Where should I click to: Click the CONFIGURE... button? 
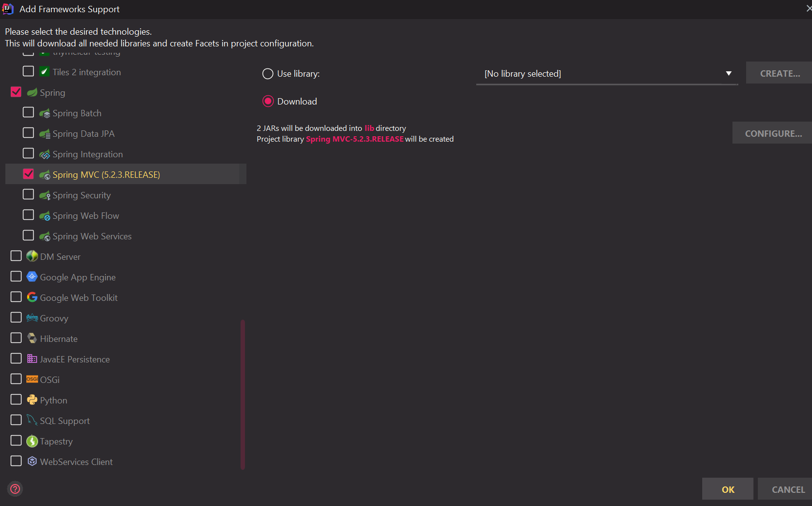pyautogui.click(x=772, y=133)
